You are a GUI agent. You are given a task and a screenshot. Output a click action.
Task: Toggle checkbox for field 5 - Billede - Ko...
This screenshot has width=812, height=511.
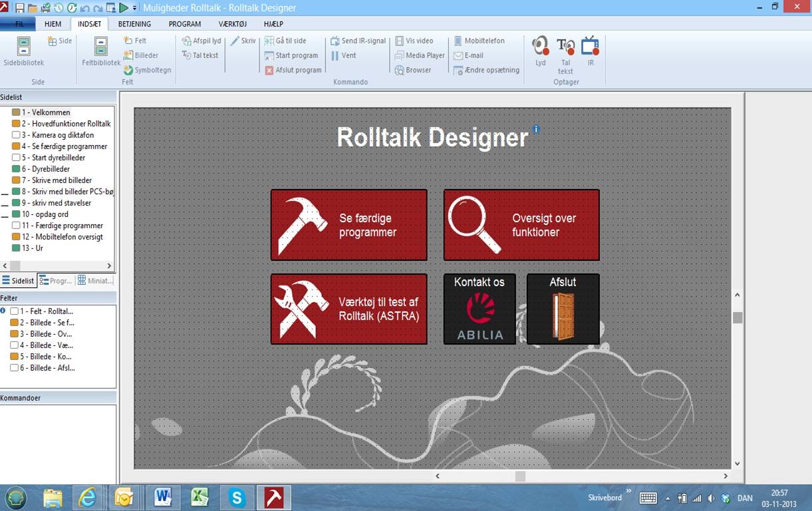14,357
